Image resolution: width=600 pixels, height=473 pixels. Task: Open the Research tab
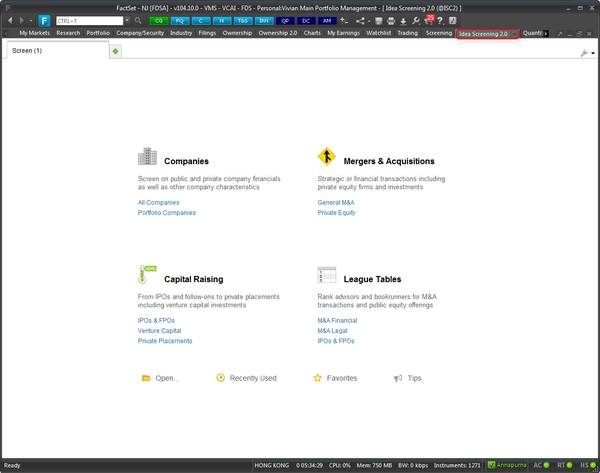68,33
